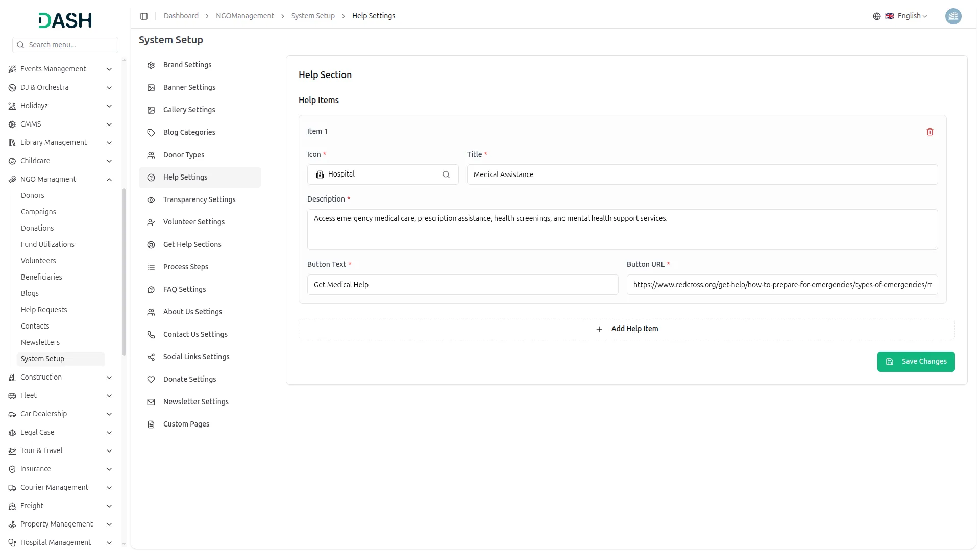Collapse the NGO Managment menu
This screenshot has height=551, width=980.
(109, 180)
